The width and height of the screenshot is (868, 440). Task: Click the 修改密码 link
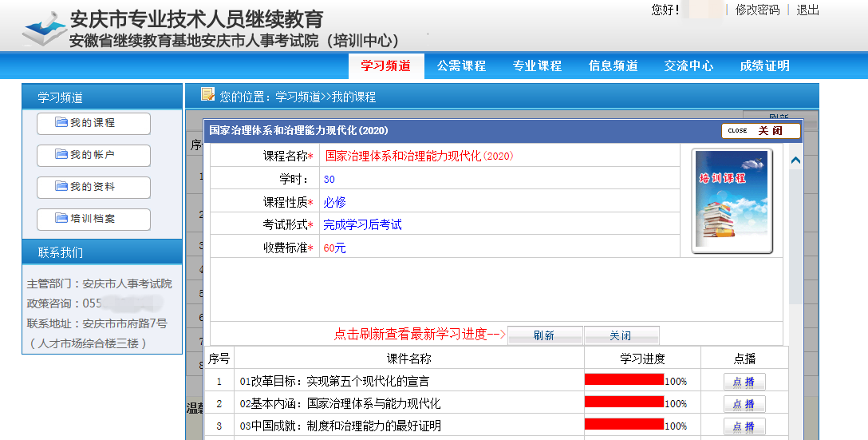tap(757, 10)
